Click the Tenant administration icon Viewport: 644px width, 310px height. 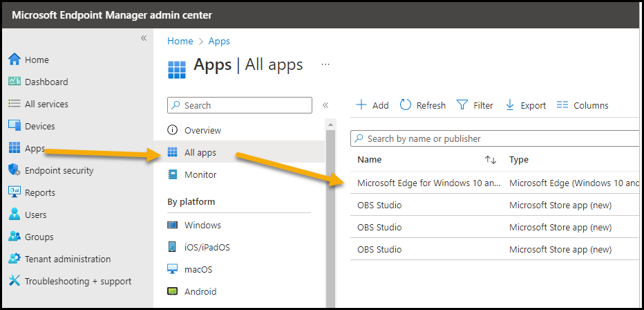[x=15, y=259]
